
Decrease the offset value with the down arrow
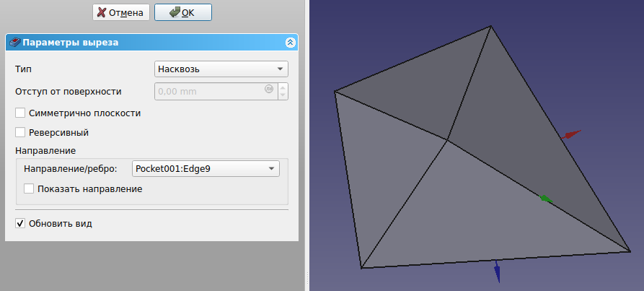pyautogui.click(x=283, y=95)
